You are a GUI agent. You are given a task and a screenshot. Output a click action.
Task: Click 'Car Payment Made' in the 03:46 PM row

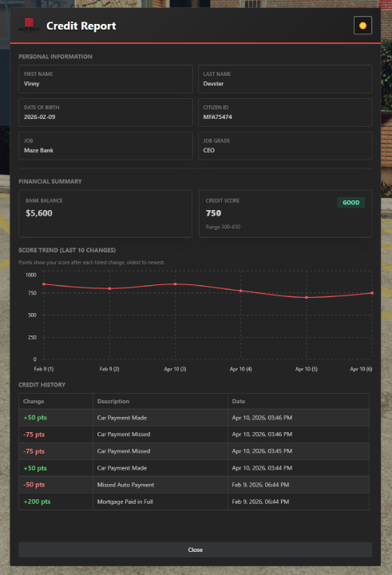[122, 418]
